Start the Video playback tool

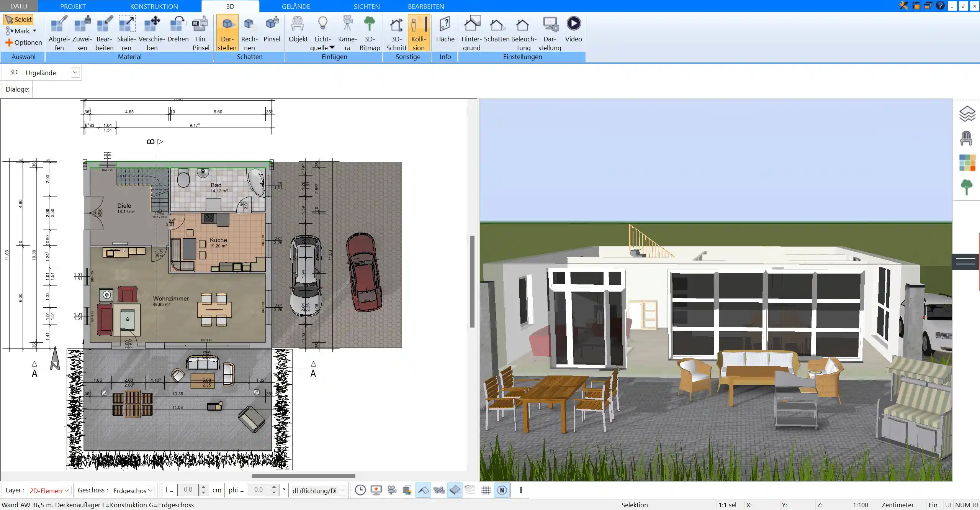(573, 29)
